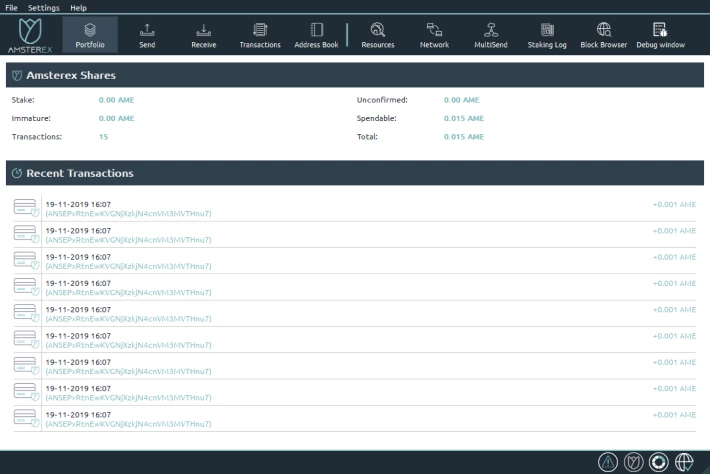
Task: Click the Amsterex Shares heading
Action: [x=71, y=75]
